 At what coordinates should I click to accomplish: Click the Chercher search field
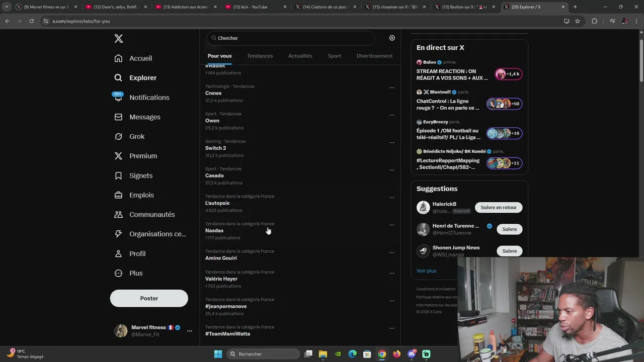(291, 38)
